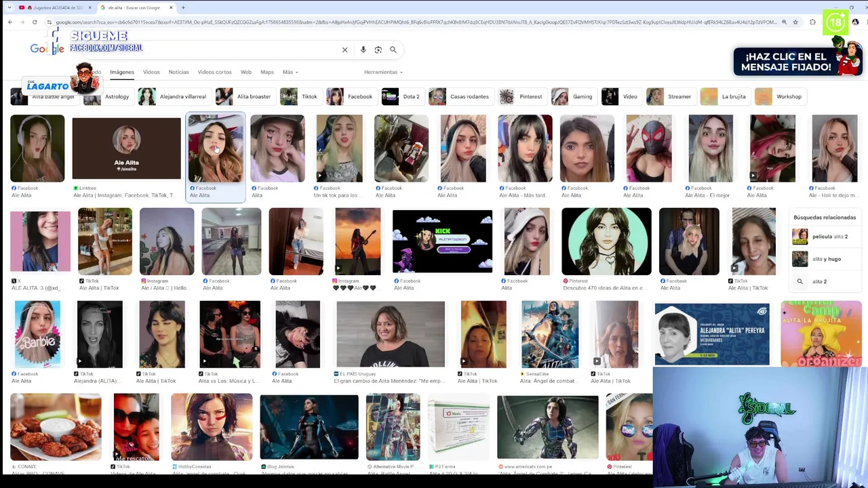Image resolution: width=868 pixels, height=488 pixels.
Task: Switch to the Videos results tab
Action: [x=151, y=72]
